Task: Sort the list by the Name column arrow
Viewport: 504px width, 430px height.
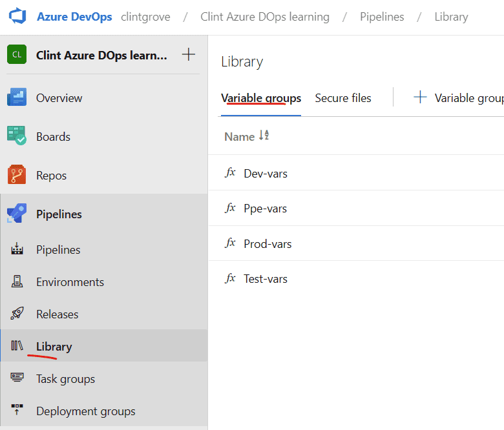Action: coord(264,136)
